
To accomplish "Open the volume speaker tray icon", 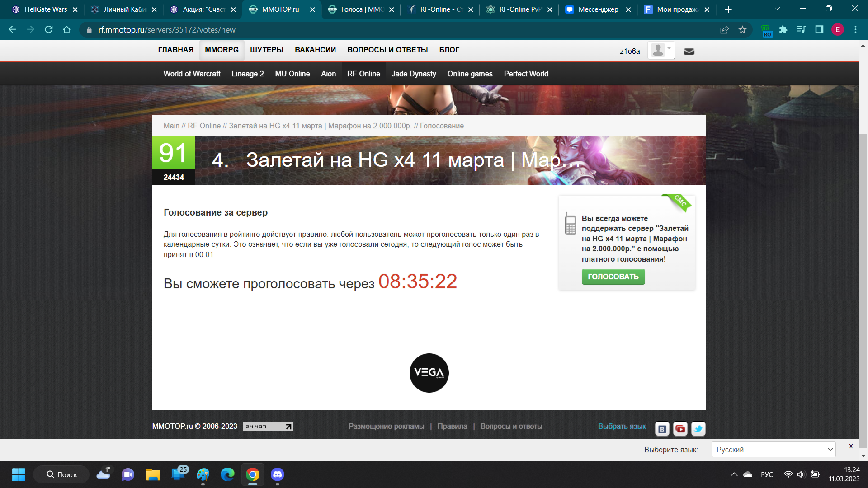I will click(801, 474).
